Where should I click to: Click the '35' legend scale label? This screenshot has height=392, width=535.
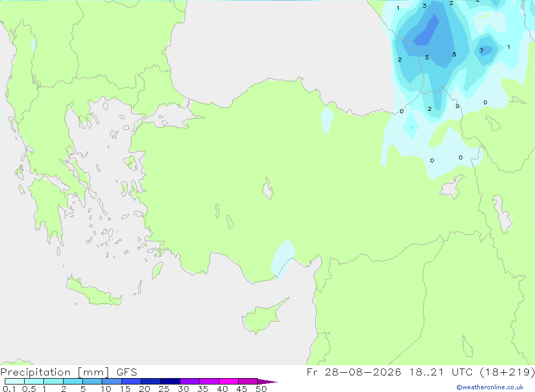tap(203, 389)
